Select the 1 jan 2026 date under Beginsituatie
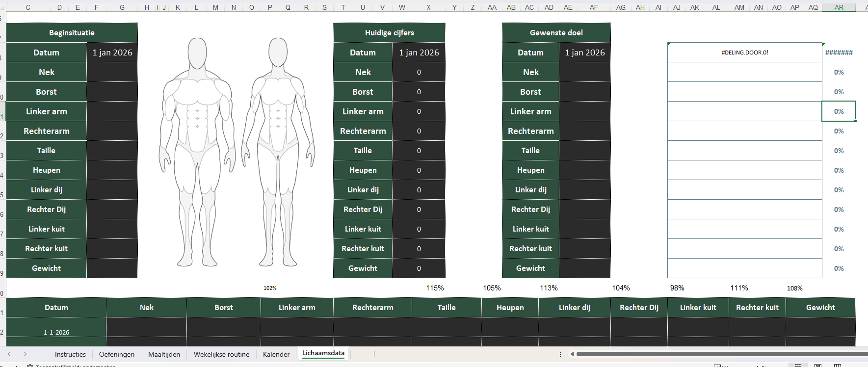Image resolution: width=868 pixels, height=367 pixels. pos(112,52)
